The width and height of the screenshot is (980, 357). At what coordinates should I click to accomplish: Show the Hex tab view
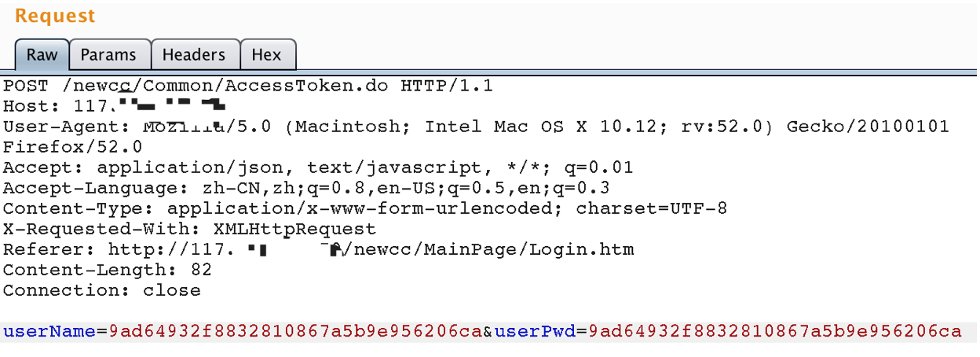pos(267,55)
